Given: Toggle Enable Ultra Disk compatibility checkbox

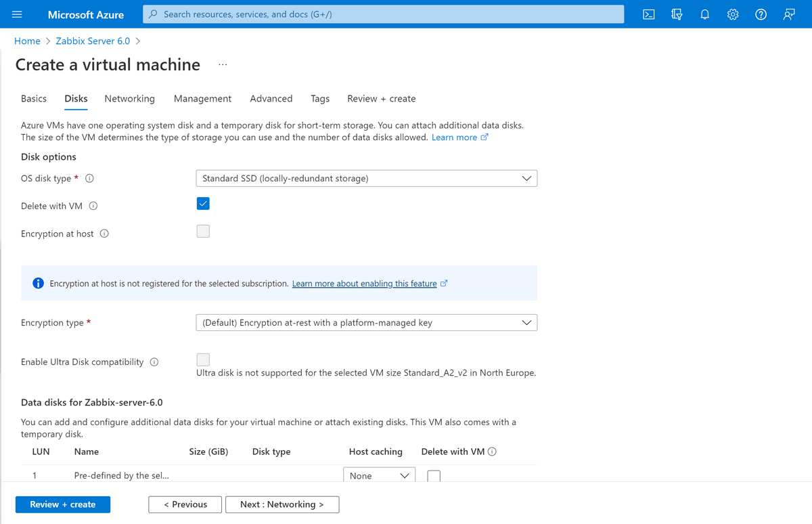Looking at the screenshot, I should [x=203, y=359].
